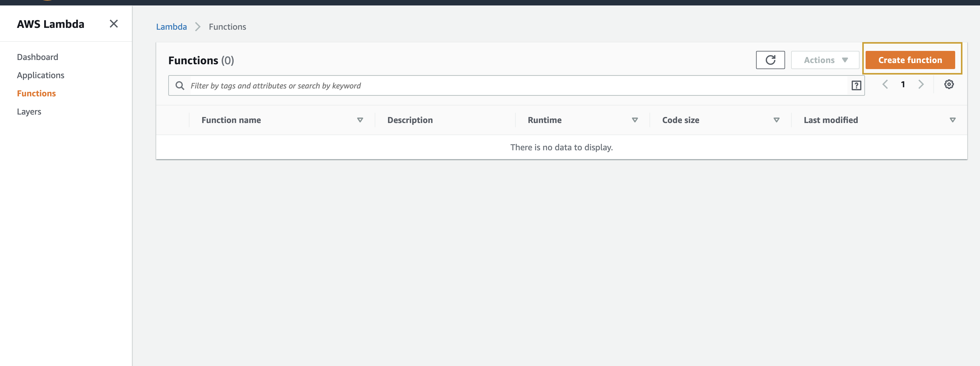980x366 pixels.
Task: Select page 1 in the paginator
Action: click(x=903, y=84)
